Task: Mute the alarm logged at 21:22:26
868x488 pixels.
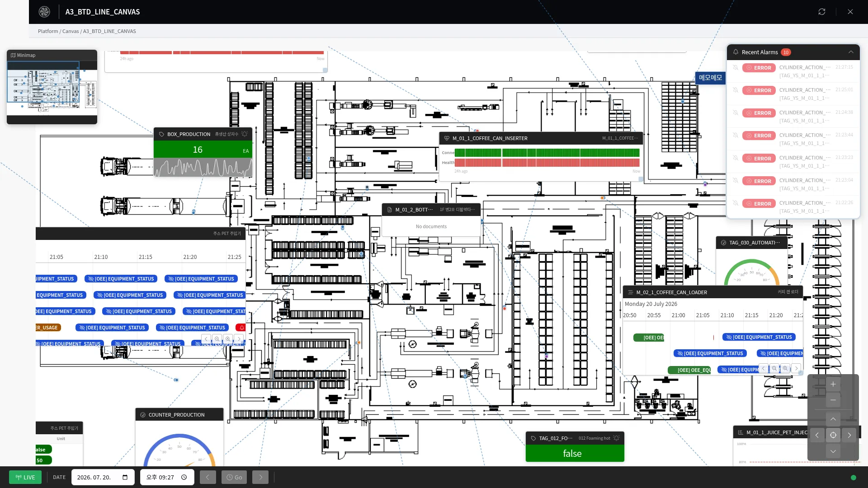Action: click(736, 203)
